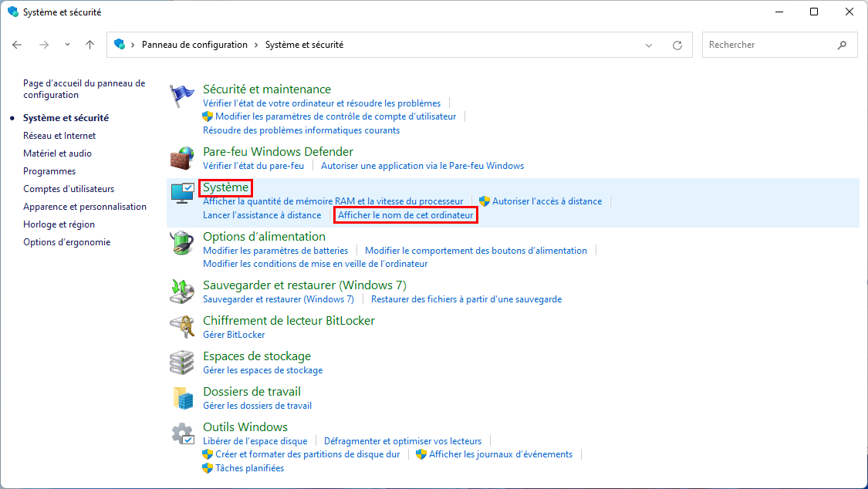Open Options d'ergonomie category
868x489 pixels.
click(x=66, y=241)
